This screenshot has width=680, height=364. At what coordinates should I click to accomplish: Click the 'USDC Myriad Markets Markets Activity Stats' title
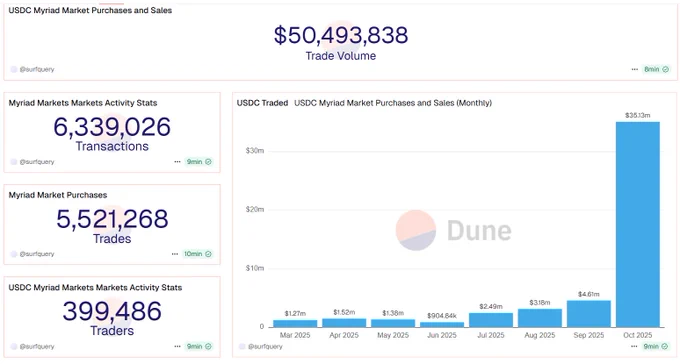coord(95,288)
